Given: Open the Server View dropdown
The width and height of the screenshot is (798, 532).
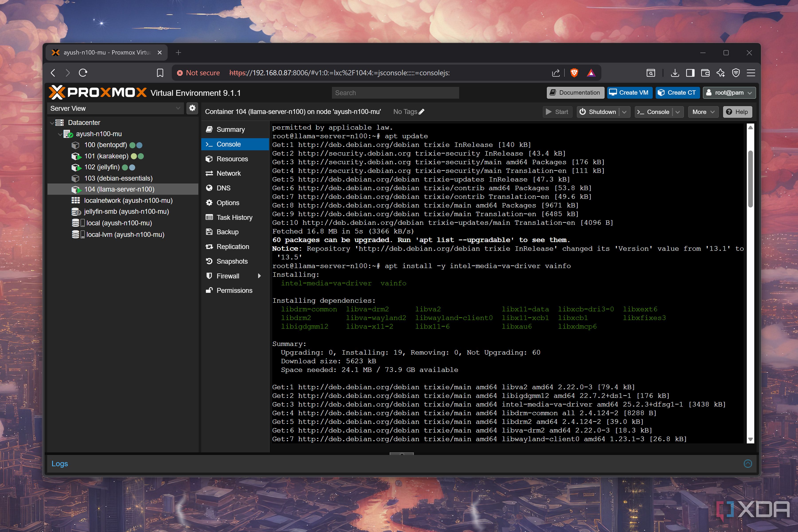Looking at the screenshot, I should [115, 108].
